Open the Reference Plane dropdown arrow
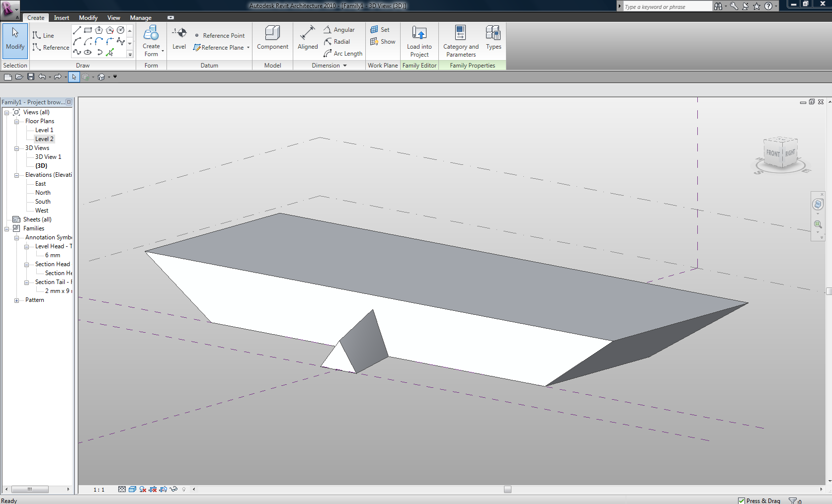The image size is (832, 504). coord(248,48)
